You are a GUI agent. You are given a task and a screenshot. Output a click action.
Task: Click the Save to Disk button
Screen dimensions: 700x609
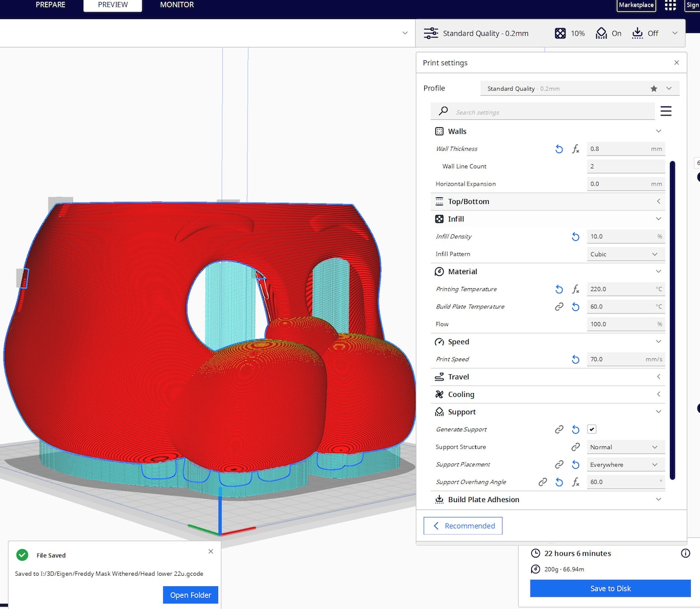[x=610, y=588]
